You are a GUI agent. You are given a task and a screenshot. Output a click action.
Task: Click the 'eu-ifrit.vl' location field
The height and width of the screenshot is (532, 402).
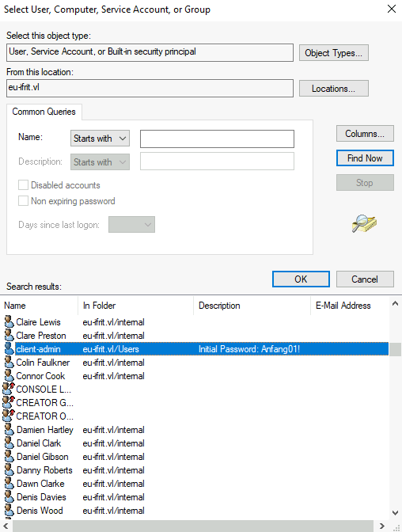coord(150,88)
